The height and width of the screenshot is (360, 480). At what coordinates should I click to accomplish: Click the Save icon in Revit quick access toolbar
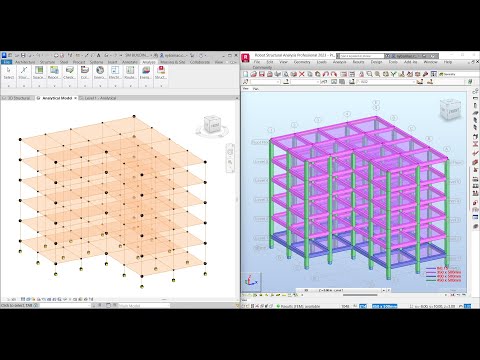[23, 55]
